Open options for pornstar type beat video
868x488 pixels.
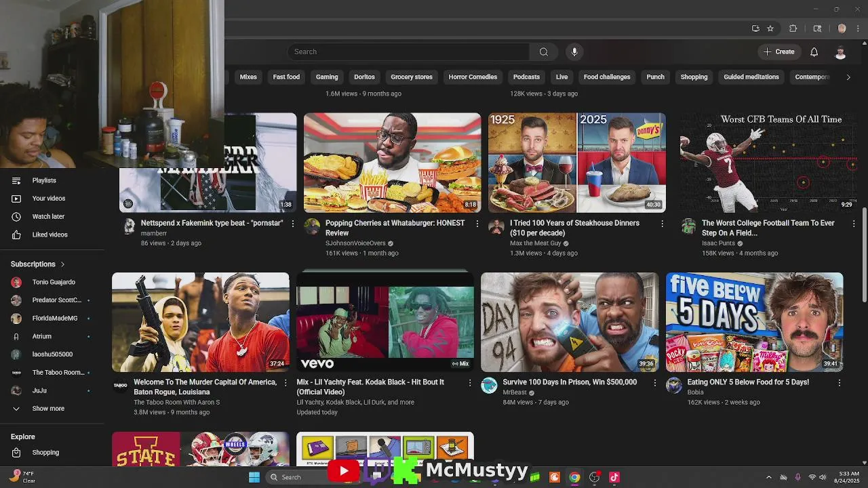pyautogui.click(x=293, y=223)
